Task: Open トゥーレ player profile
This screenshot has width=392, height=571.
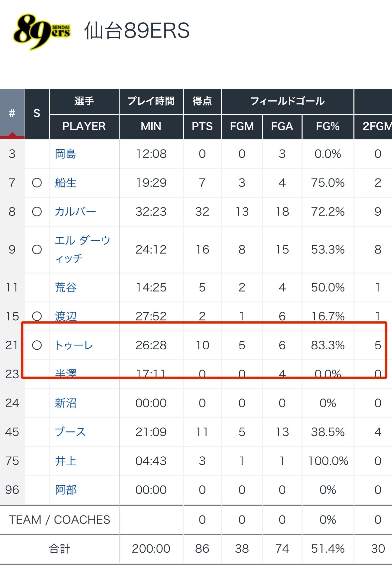Action: tap(73, 345)
